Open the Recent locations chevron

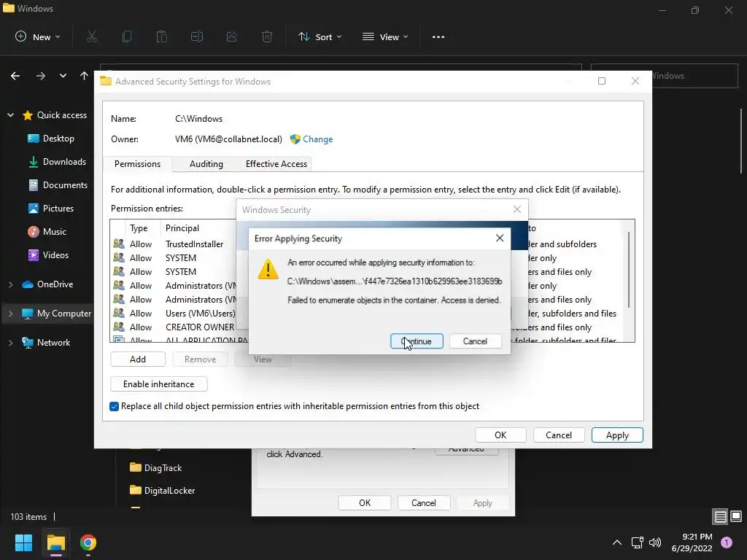click(x=63, y=76)
